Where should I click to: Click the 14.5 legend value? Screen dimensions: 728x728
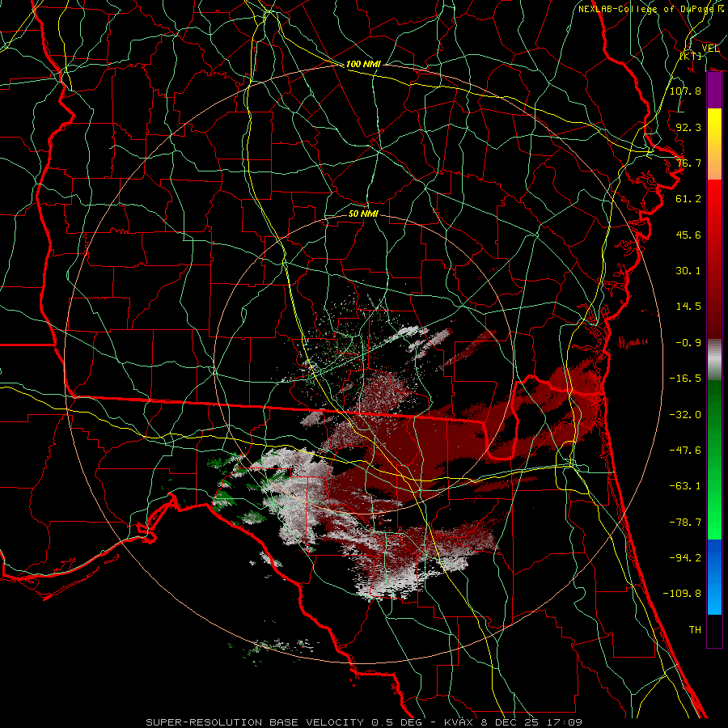coord(688,307)
